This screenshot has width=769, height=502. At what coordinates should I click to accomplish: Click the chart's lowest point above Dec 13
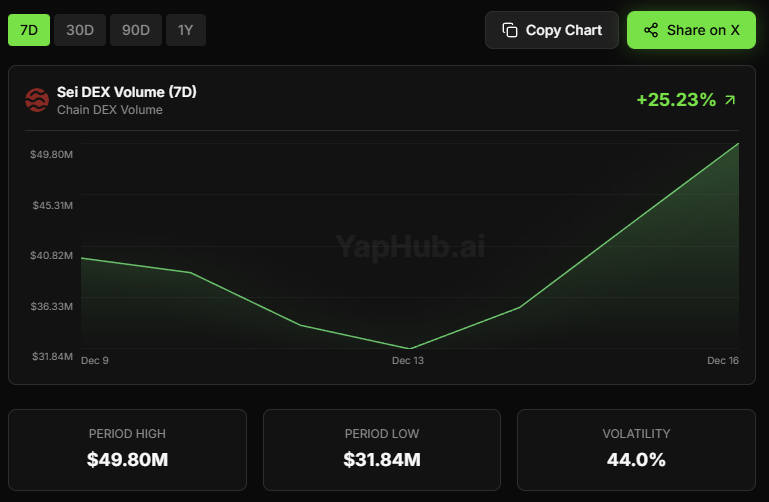coord(410,349)
